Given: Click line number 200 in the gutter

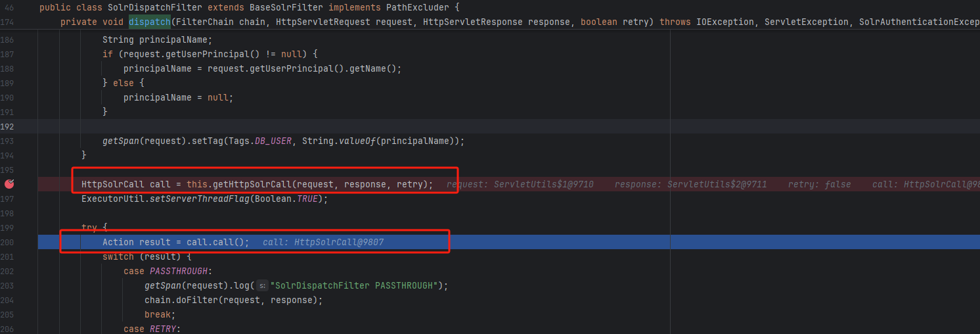Looking at the screenshot, I should pyautogui.click(x=7, y=242).
